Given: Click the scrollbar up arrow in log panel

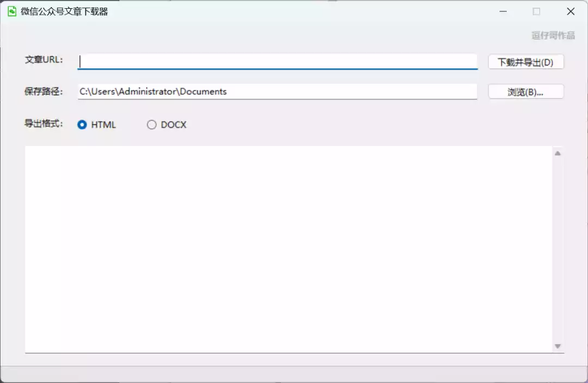Looking at the screenshot, I should [558, 154].
